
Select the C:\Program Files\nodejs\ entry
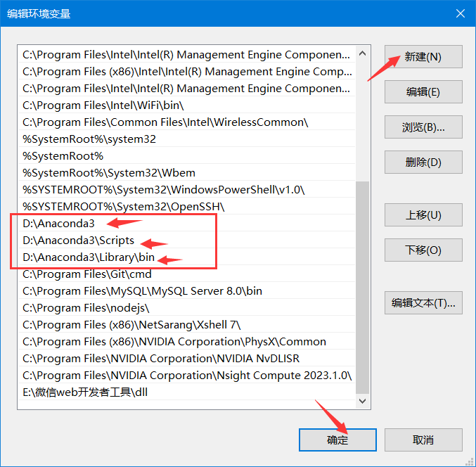[x=186, y=308]
